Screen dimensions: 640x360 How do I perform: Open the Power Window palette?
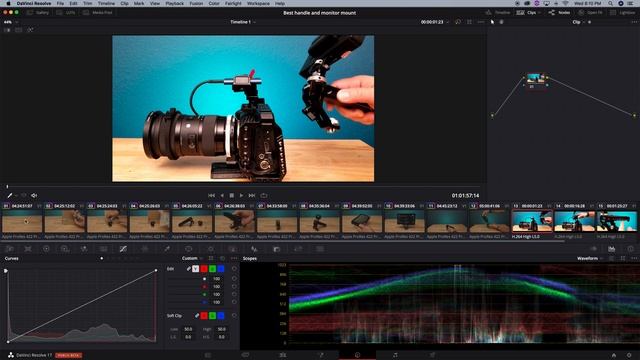(189, 249)
